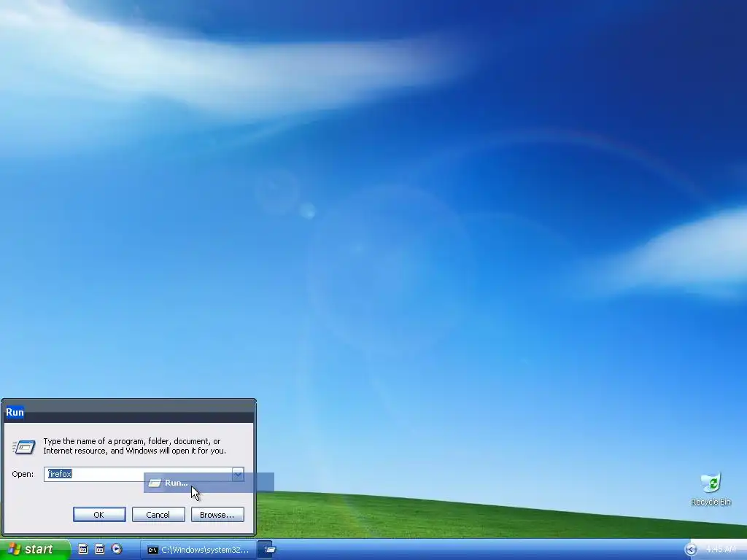This screenshot has width=747, height=560.
Task: Select the Recycle Bin desktop icon
Action: coord(711,489)
